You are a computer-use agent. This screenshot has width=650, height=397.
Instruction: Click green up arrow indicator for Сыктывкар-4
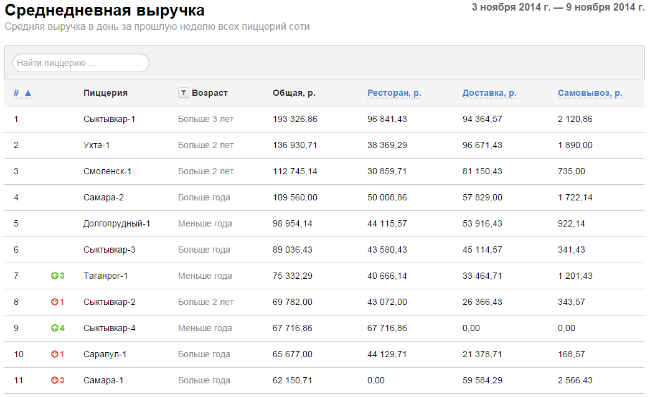pyautogui.click(x=54, y=328)
